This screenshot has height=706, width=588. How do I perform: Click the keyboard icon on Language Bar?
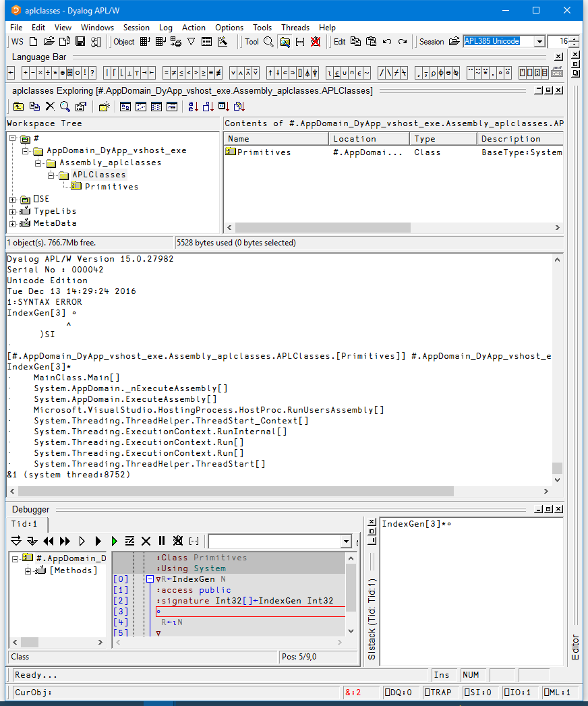(x=557, y=73)
